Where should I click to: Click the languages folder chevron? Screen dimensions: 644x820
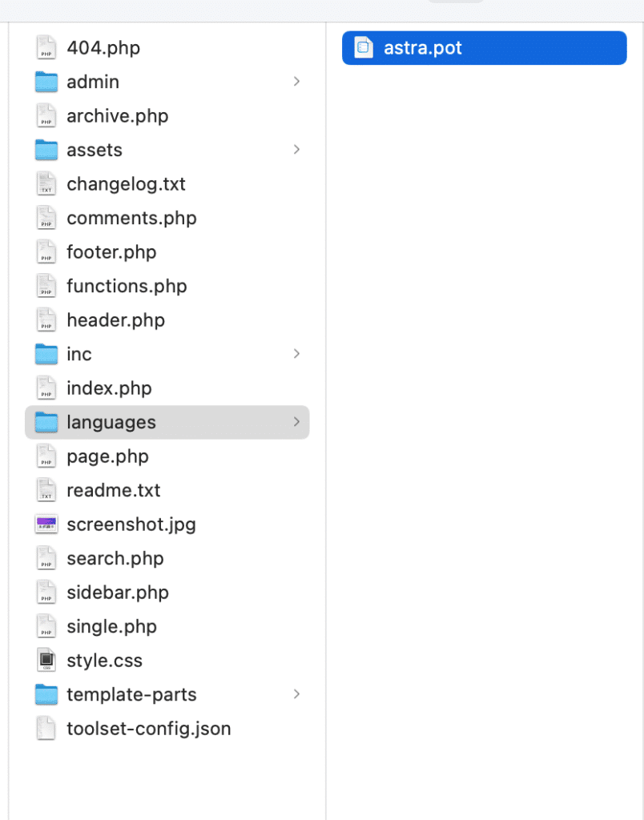tap(296, 422)
